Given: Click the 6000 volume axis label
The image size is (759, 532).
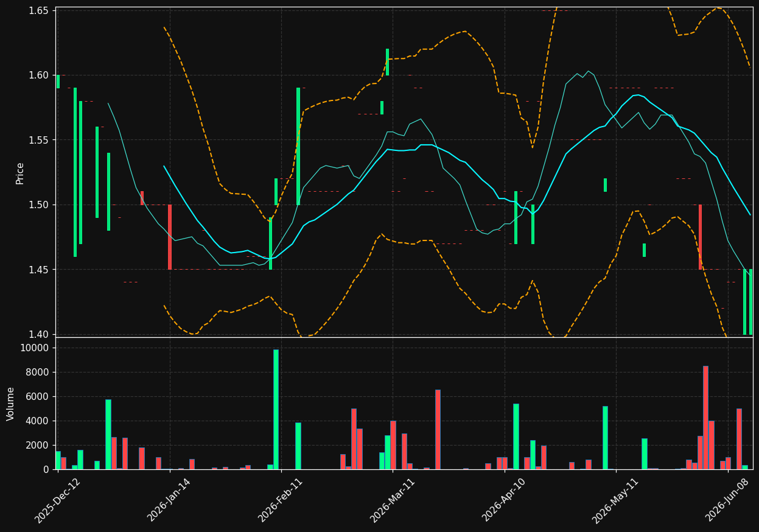Looking at the screenshot, I should click(x=37, y=397).
